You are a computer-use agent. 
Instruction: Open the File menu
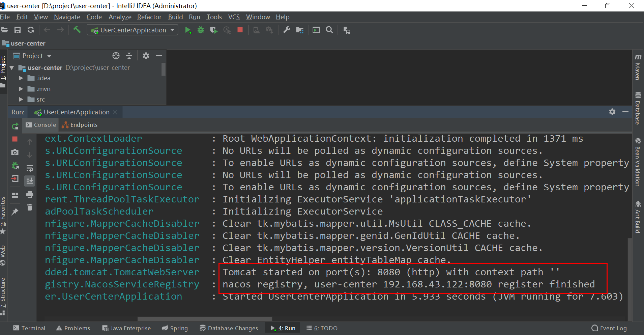[x=5, y=17]
